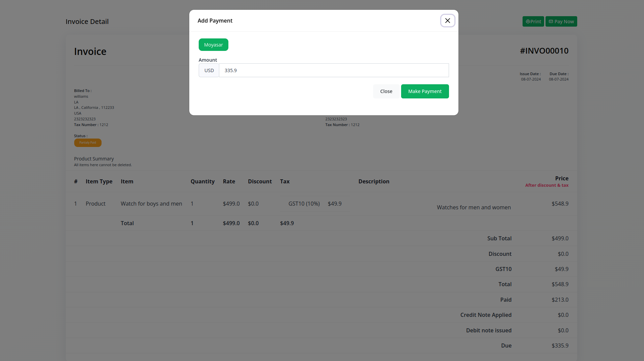Screen dimensions: 644x361
Task: Click the Issue Date value
Action: (x=530, y=79)
